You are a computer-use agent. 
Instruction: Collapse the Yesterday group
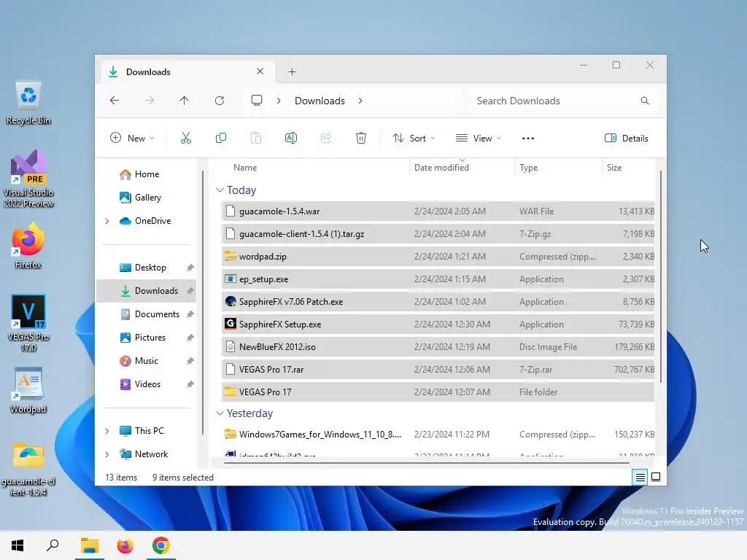coord(220,413)
